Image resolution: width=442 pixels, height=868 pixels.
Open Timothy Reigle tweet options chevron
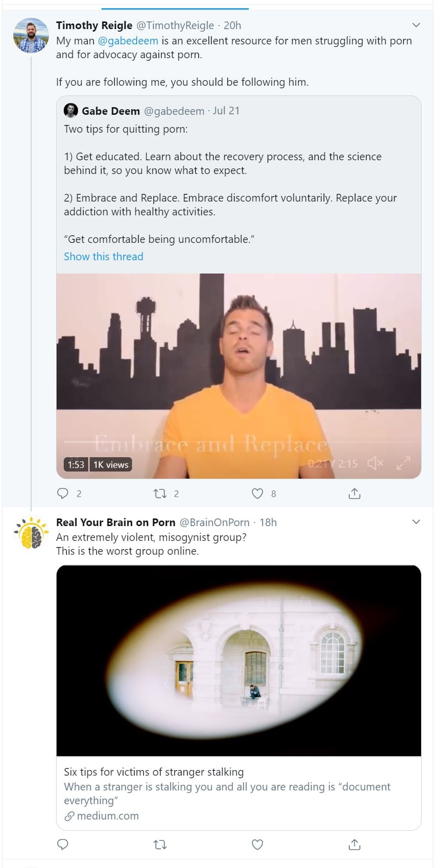[416, 25]
